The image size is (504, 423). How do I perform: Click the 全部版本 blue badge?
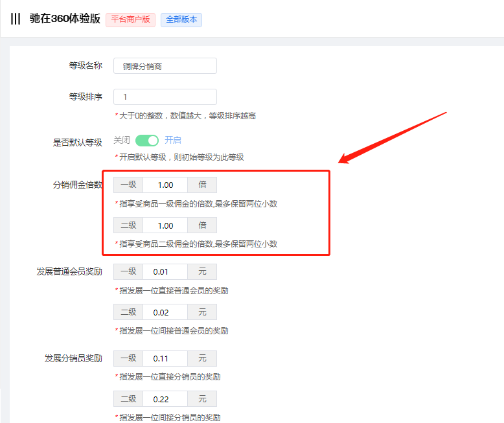click(181, 20)
